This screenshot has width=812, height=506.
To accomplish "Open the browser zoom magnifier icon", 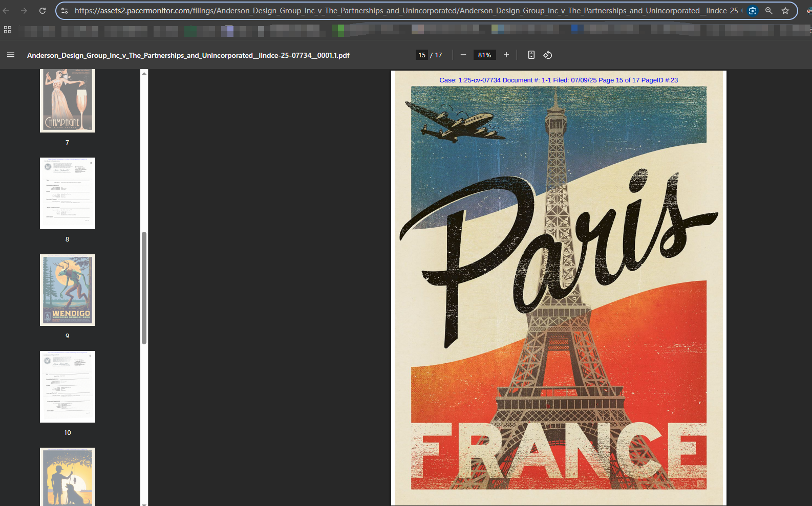I will click(769, 11).
